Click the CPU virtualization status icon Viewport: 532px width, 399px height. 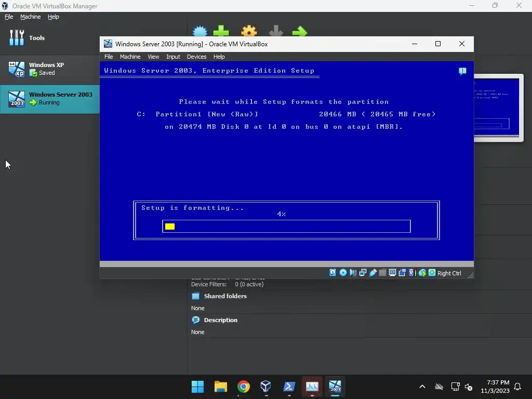411,273
